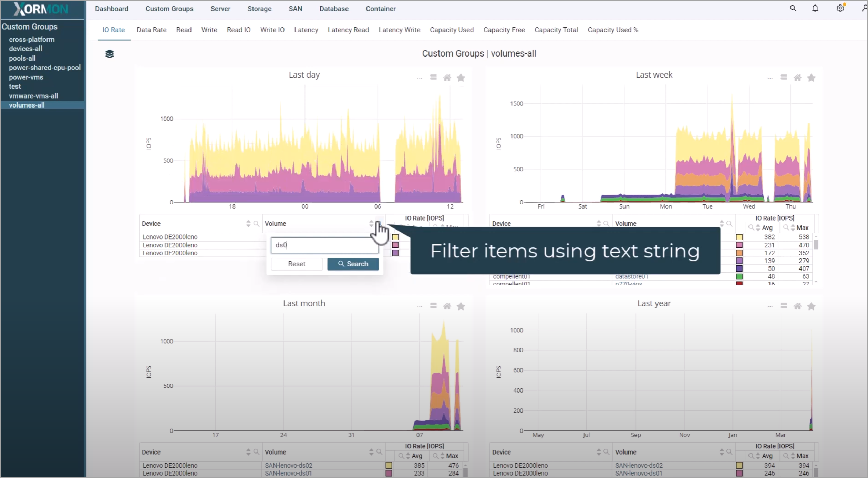Image resolution: width=868 pixels, height=478 pixels.
Task: Click the Reset button in filter popup
Action: click(x=297, y=264)
